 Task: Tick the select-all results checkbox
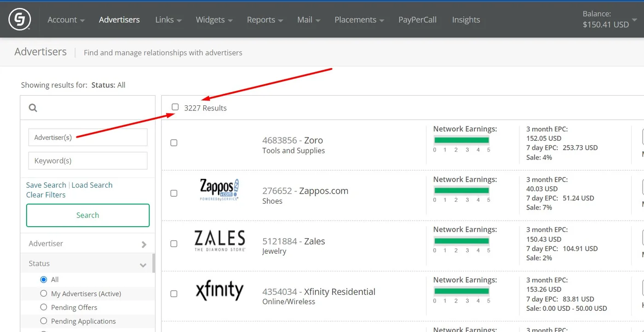[175, 107]
